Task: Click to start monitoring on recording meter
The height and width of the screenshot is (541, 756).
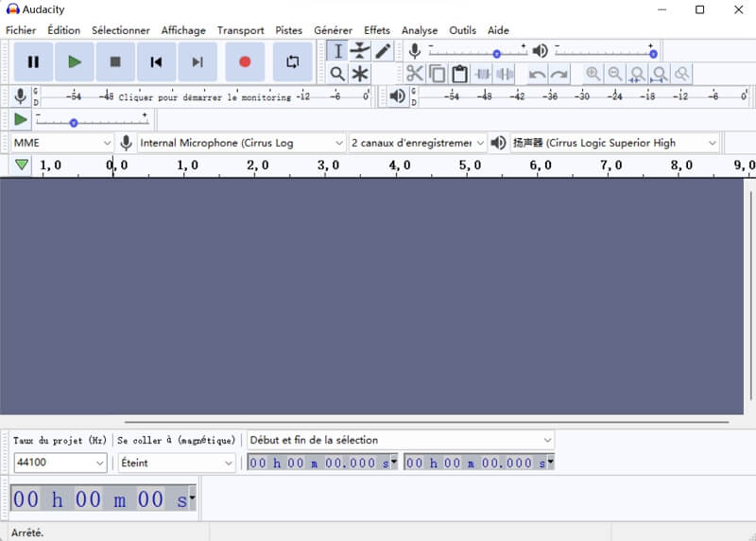Action: [204, 97]
